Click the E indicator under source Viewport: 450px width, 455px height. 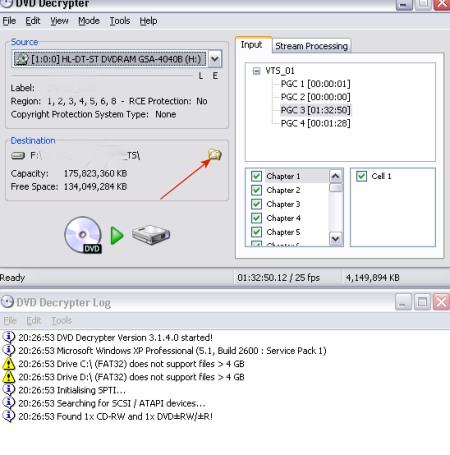[x=215, y=76]
